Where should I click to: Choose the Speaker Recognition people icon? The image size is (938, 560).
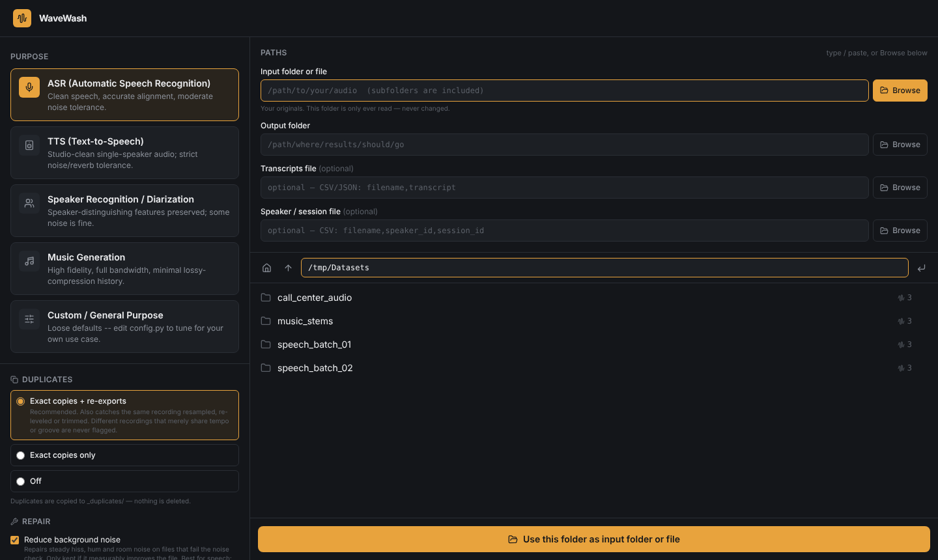pyautogui.click(x=29, y=203)
